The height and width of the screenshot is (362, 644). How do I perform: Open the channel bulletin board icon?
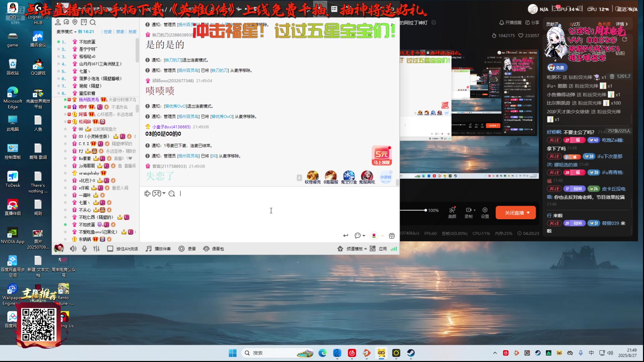pyautogui.click(x=84, y=22)
